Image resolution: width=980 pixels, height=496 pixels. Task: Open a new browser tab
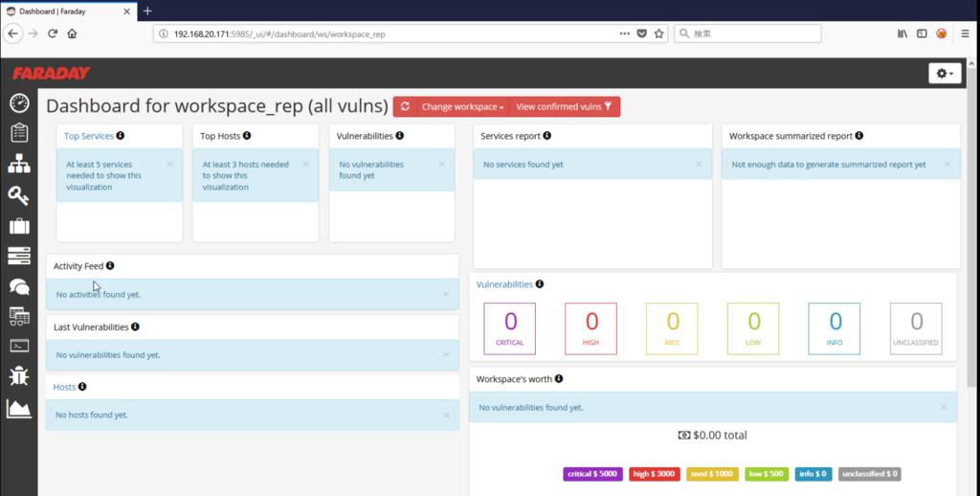[147, 11]
